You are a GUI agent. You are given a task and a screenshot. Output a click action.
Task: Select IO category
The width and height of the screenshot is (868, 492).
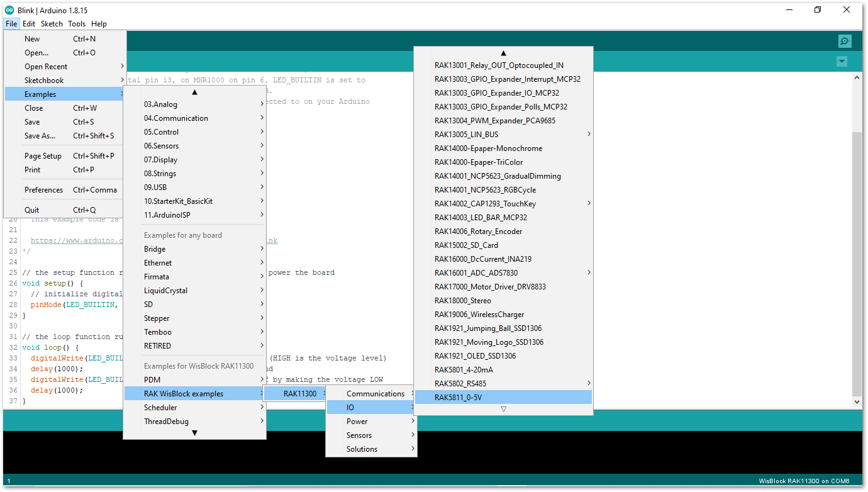[x=372, y=408]
